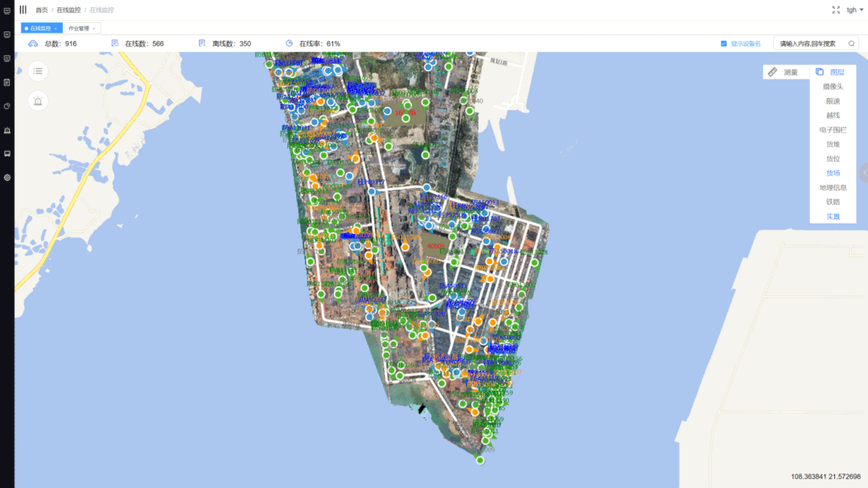
Task: Enable the 摄像头 camera layer
Action: pyautogui.click(x=833, y=87)
